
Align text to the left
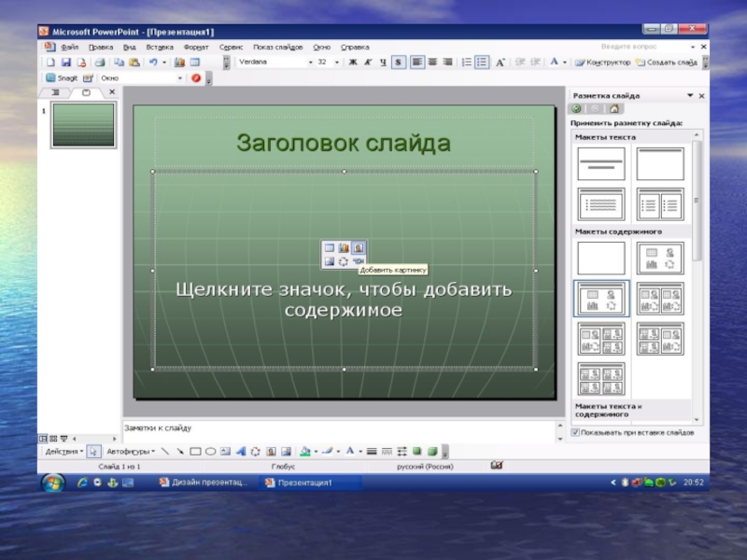coord(416,63)
